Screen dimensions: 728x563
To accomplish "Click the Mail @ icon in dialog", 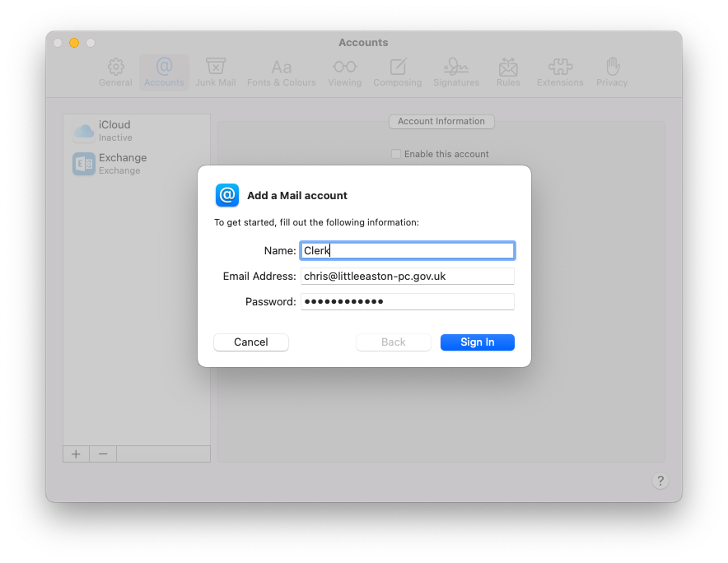I will click(227, 195).
